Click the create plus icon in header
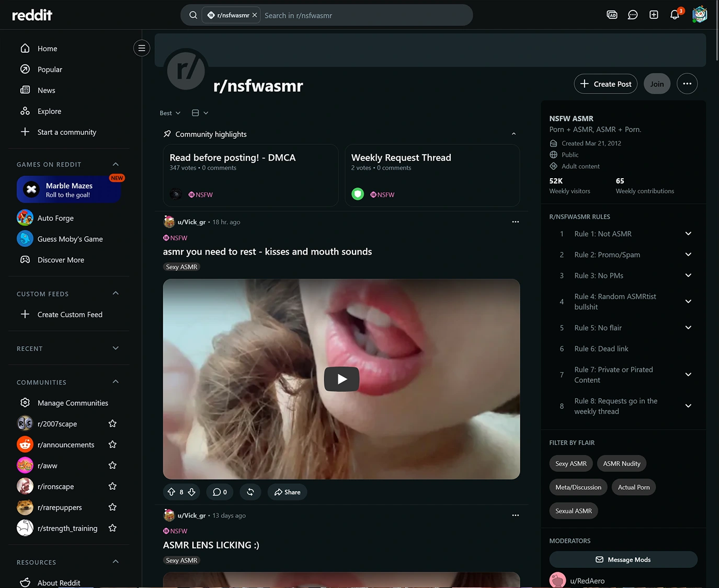Screen dimensions: 719x588 click(654, 15)
